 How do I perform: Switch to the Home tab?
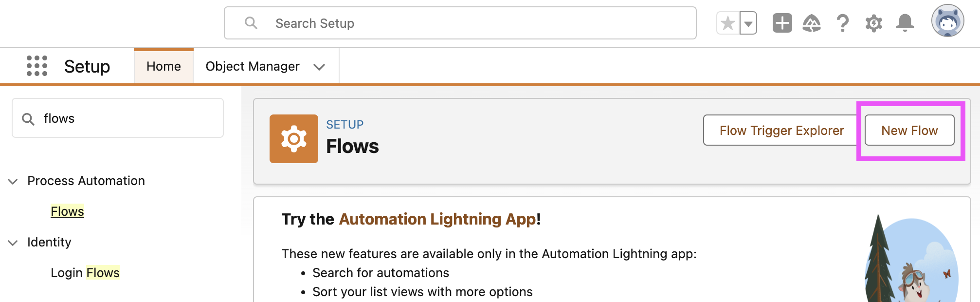(x=163, y=66)
